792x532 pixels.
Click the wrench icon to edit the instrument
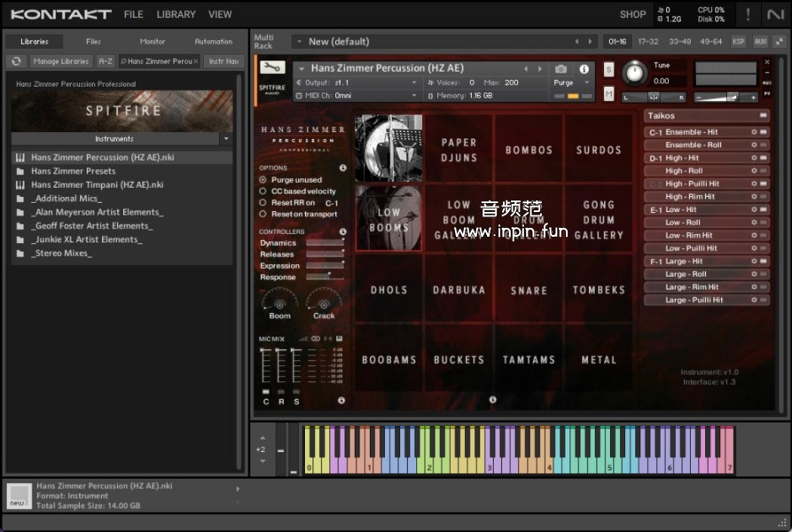click(x=272, y=68)
